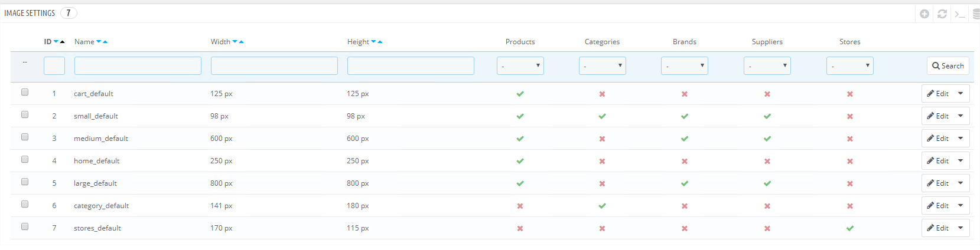Edit the home_default image type
980x250 pixels.
(937, 161)
